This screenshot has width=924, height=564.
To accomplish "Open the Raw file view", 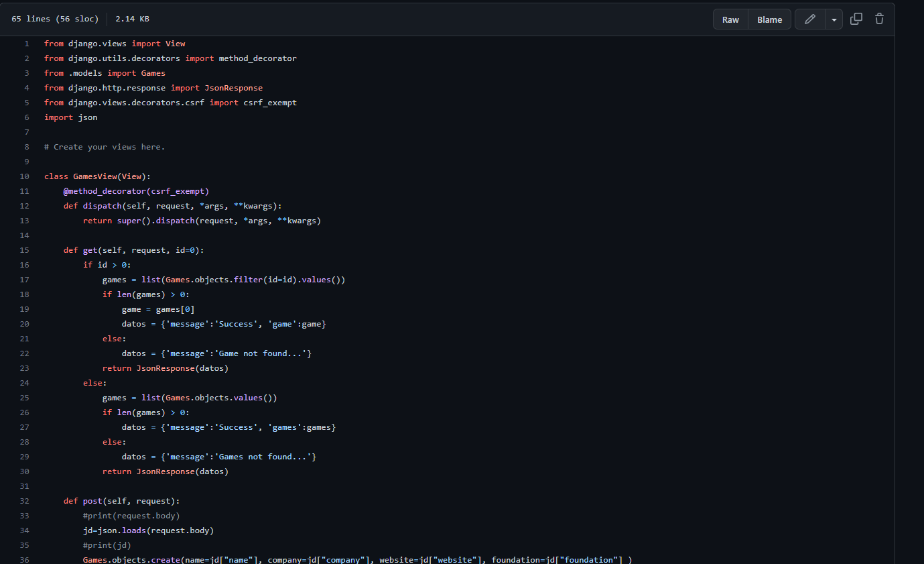I will click(x=730, y=19).
